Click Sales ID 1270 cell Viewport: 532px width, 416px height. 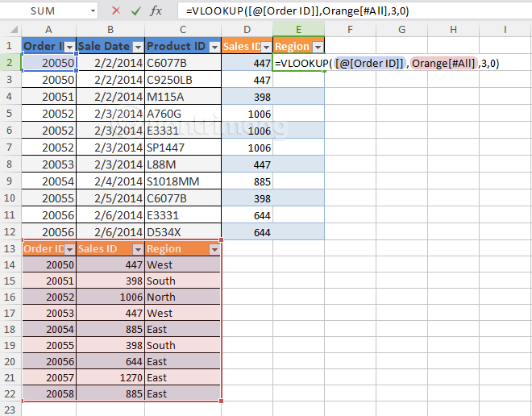tap(110, 377)
